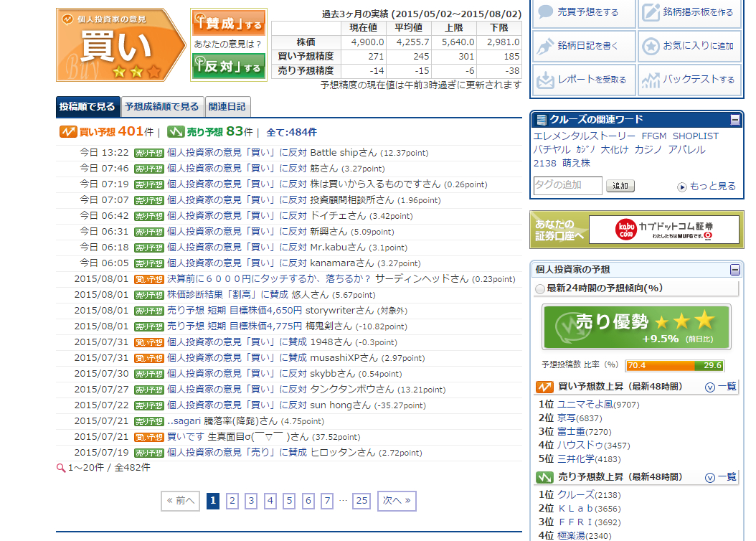Click the magnifier icon beside 1〜20件
Viewport: 756px width, 541px height.
[61, 467]
